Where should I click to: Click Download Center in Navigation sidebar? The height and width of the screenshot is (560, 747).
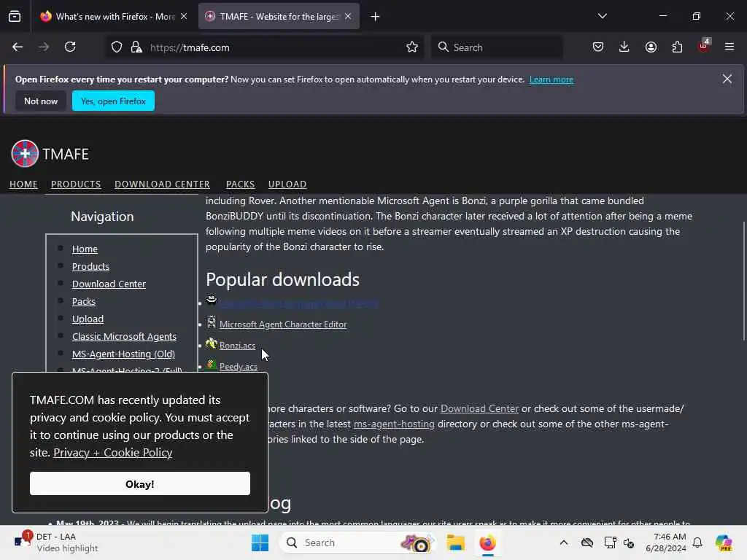coord(109,284)
